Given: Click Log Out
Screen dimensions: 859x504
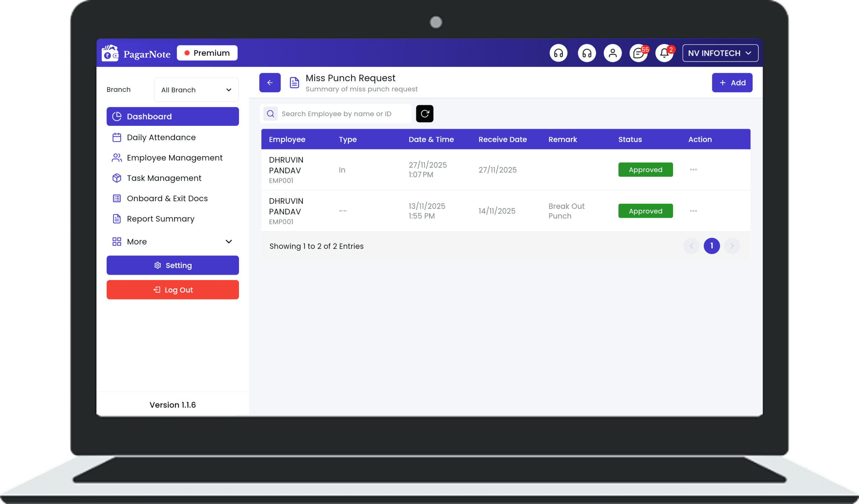Looking at the screenshot, I should [172, 290].
